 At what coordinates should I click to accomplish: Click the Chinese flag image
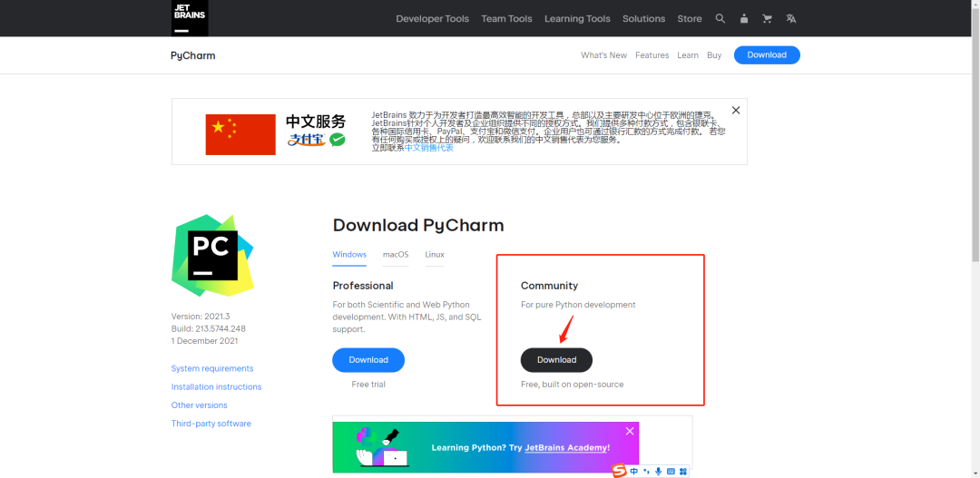click(240, 134)
